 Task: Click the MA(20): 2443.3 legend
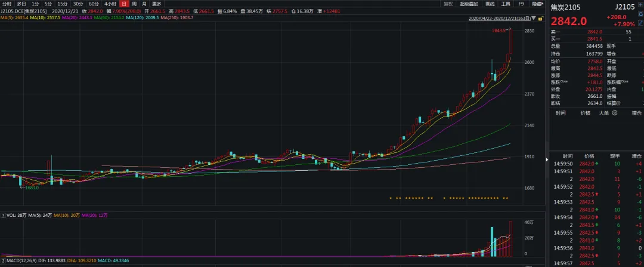(x=77, y=18)
